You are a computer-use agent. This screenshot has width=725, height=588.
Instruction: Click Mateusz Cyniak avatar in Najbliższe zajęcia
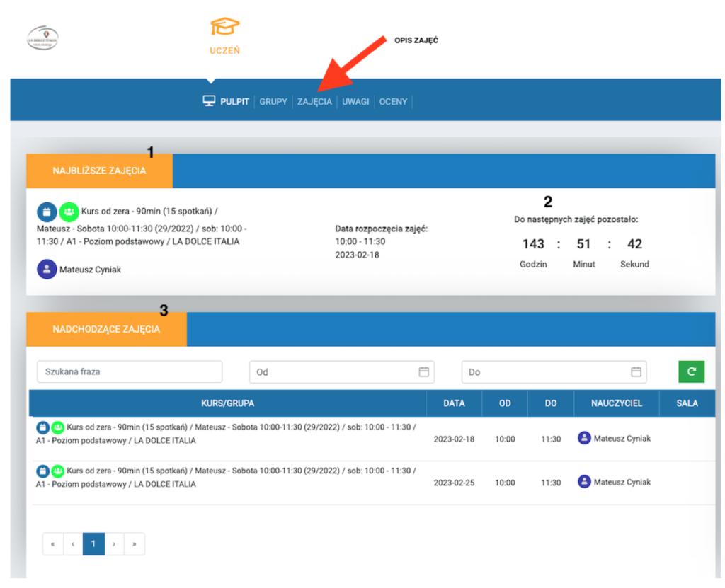pos(47,270)
